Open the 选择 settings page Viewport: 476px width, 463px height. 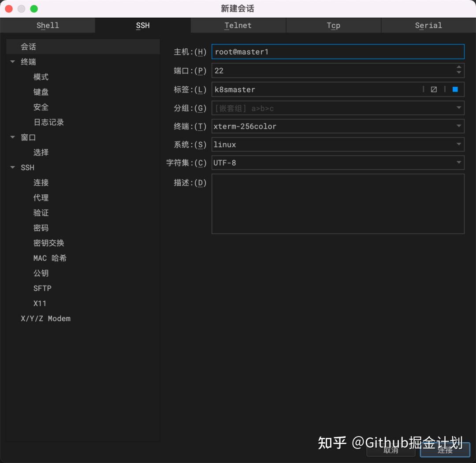tap(41, 152)
